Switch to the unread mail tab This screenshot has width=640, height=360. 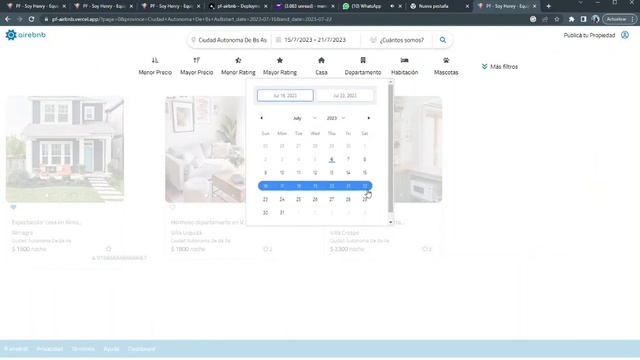click(x=304, y=6)
